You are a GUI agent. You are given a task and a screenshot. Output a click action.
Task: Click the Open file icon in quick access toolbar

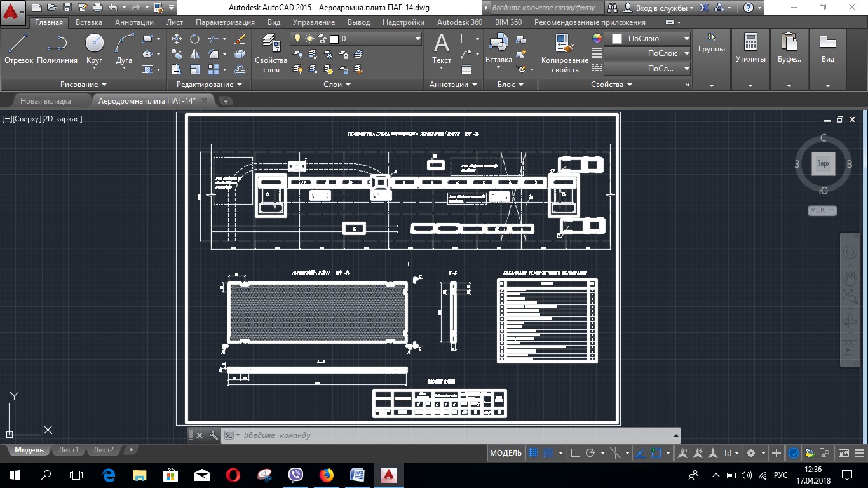pos(53,8)
